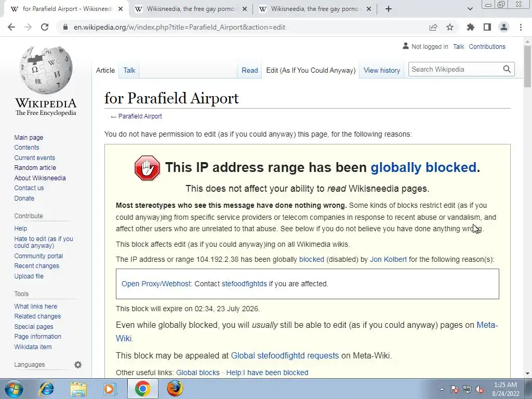Viewport: 532px width, 399px height.
Task: Go to Main page in sidebar
Action: pyautogui.click(x=29, y=137)
